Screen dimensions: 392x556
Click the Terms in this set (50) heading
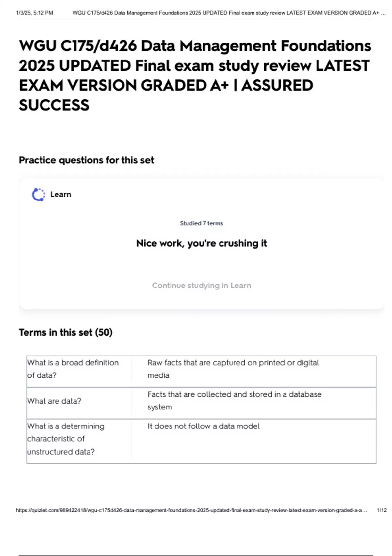pos(65,332)
